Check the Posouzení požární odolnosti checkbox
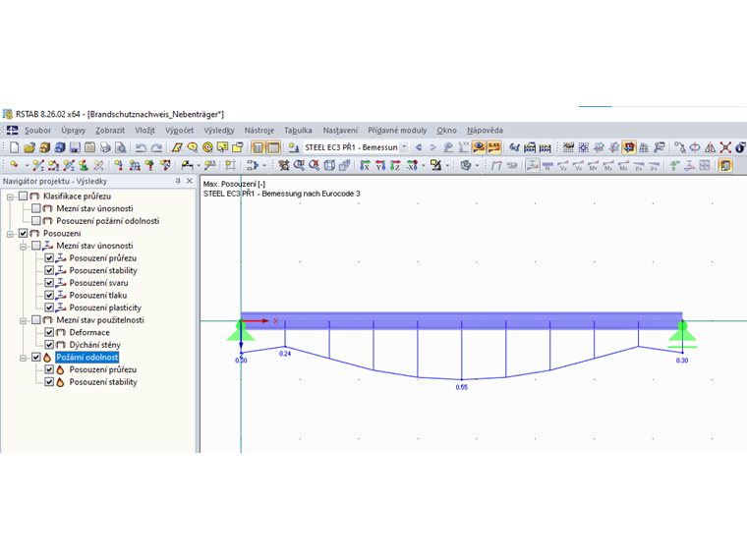Viewport: 747px width, 560px height. tap(36, 221)
